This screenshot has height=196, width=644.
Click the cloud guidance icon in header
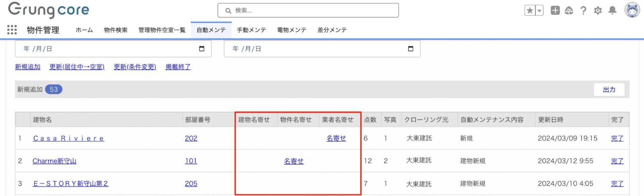(x=569, y=10)
